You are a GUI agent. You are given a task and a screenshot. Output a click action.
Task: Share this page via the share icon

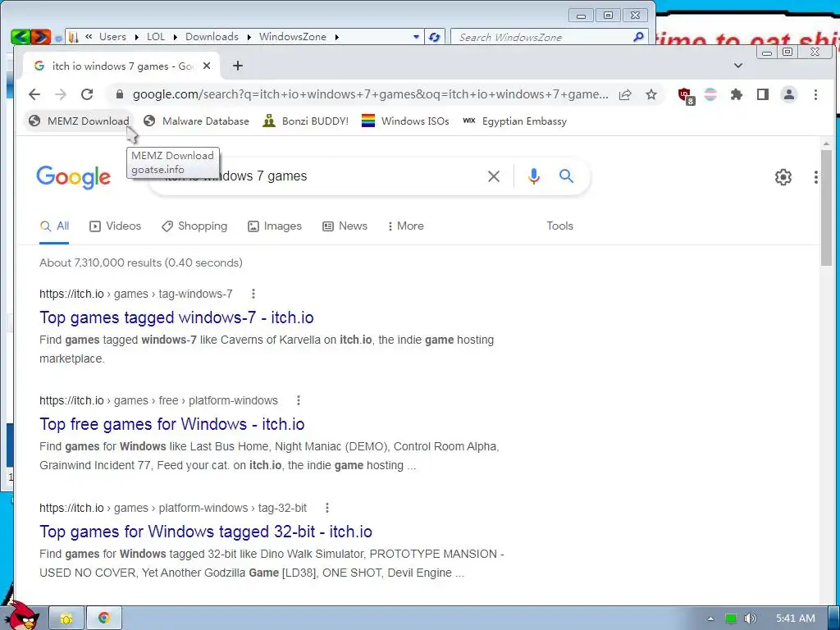pos(624,95)
